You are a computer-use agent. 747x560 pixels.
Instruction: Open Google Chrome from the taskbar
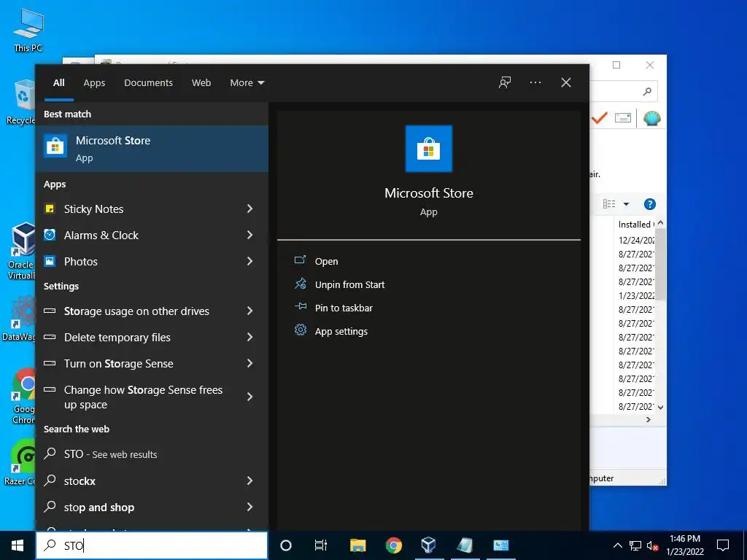(x=393, y=545)
